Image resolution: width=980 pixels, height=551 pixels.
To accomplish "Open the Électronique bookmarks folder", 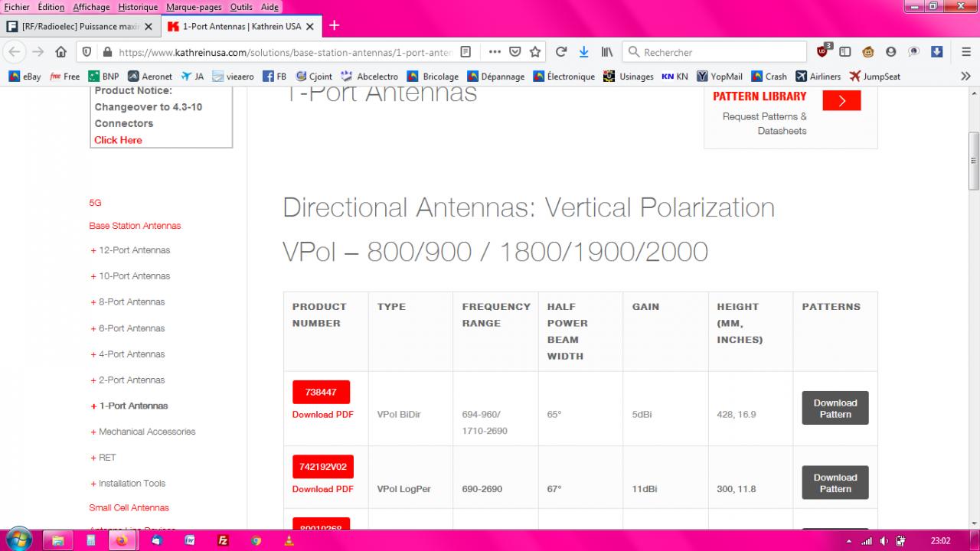I will (x=564, y=77).
